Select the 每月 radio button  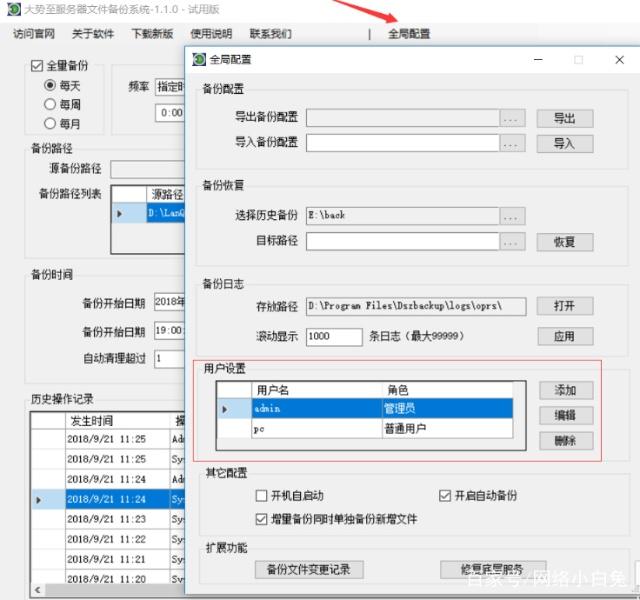50,123
